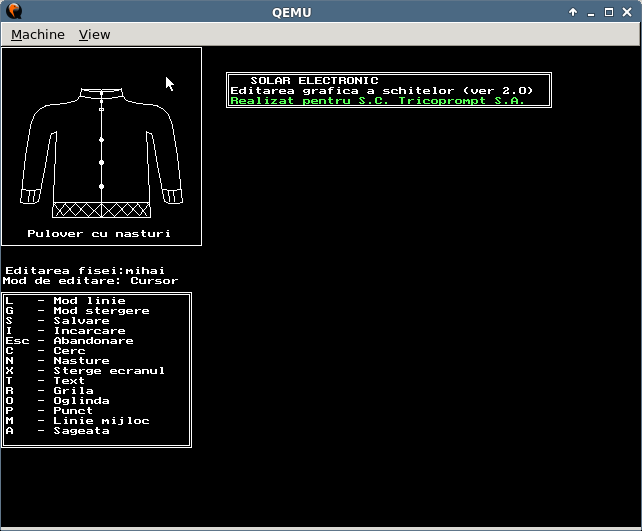Select the 'Esc - Abandonare' entry
This screenshot has width=642, height=531.
[x=69, y=341]
